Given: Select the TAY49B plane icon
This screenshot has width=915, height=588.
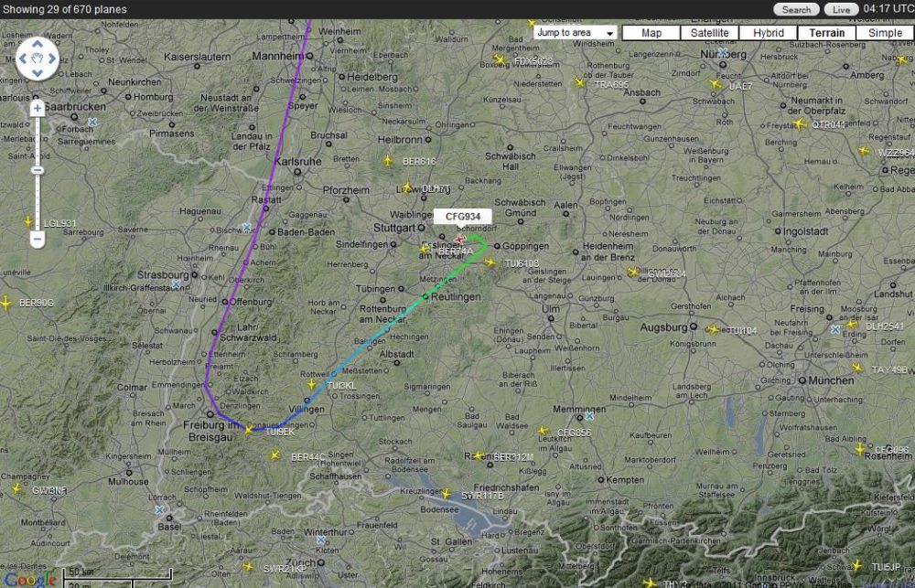Looking at the screenshot, I should (857, 369).
